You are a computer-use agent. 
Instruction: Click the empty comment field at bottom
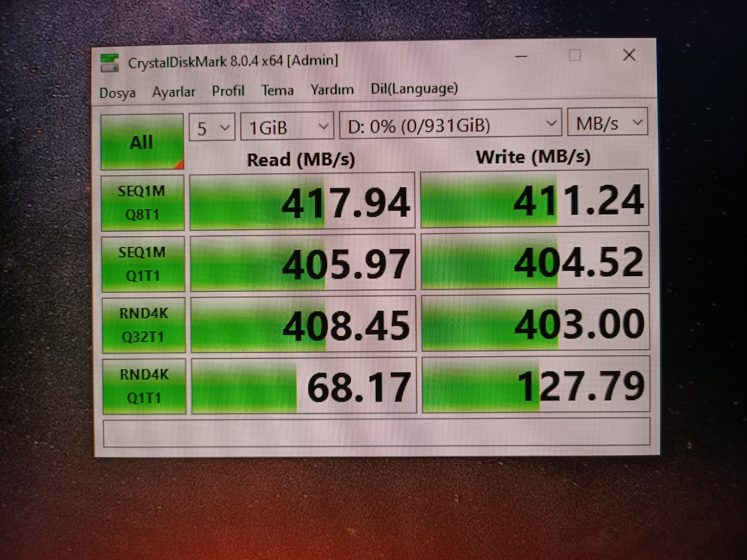376,432
